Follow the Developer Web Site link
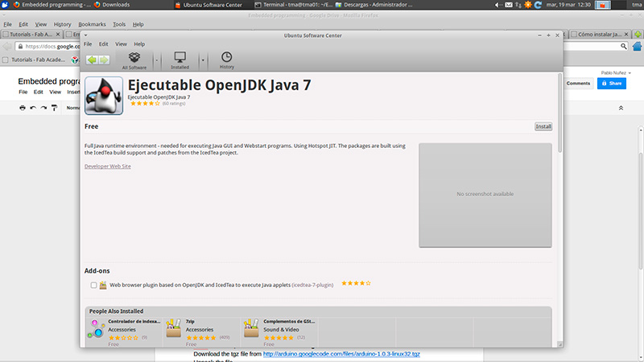Viewport: 644px width, 362px height. (x=108, y=167)
